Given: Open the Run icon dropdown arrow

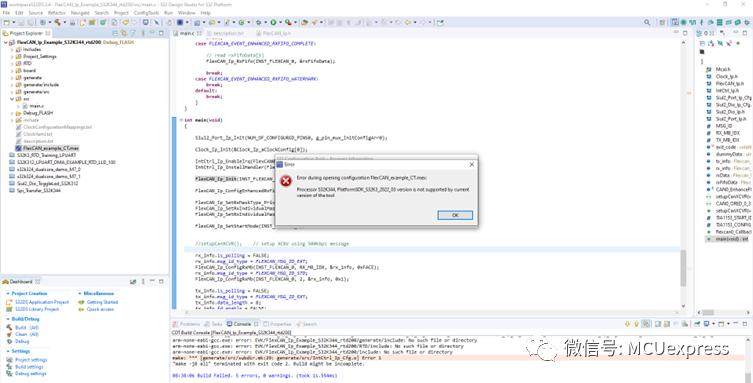Looking at the screenshot, I should (x=279, y=22).
